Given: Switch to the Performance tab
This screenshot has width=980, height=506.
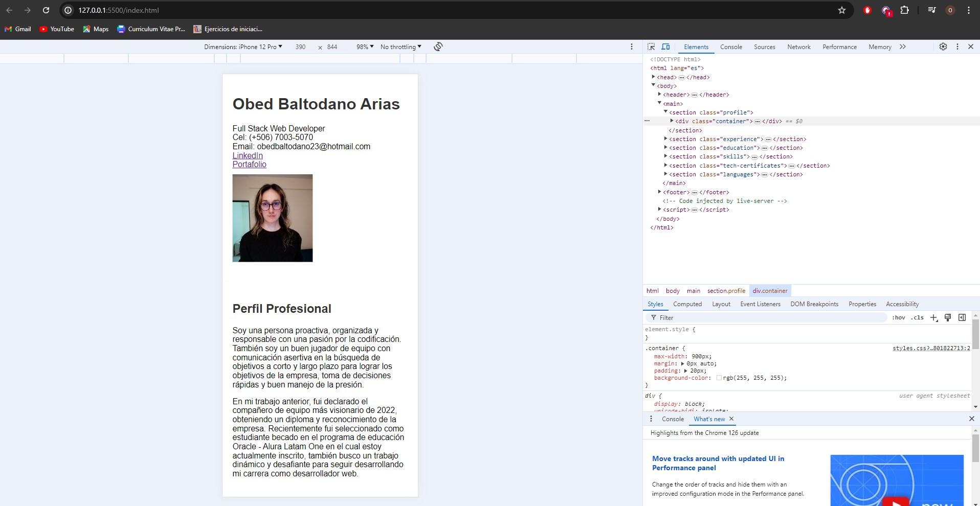Looking at the screenshot, I should pos(839,47).
